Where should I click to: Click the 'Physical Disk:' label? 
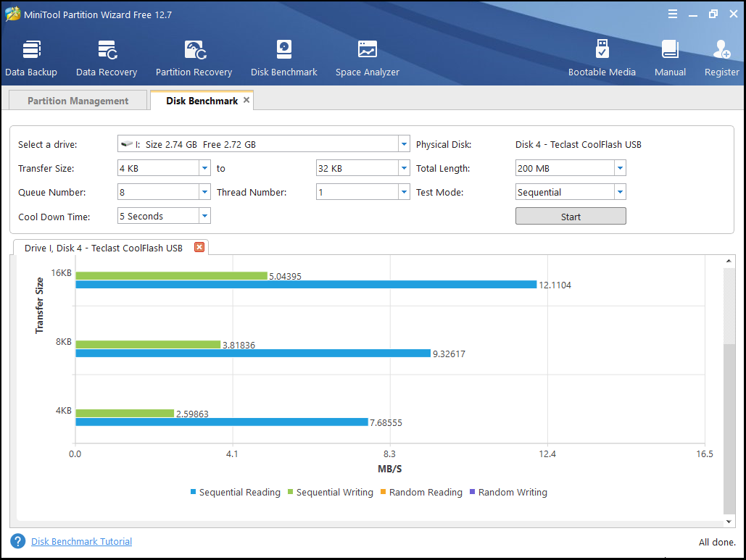[444, 144]
